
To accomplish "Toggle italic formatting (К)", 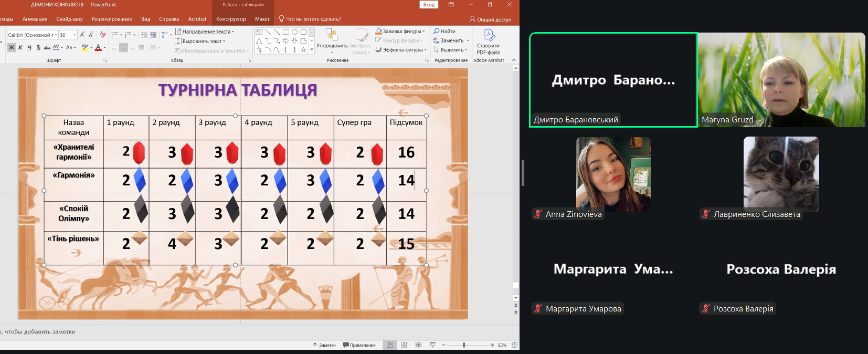I will [x=20, y=48].
